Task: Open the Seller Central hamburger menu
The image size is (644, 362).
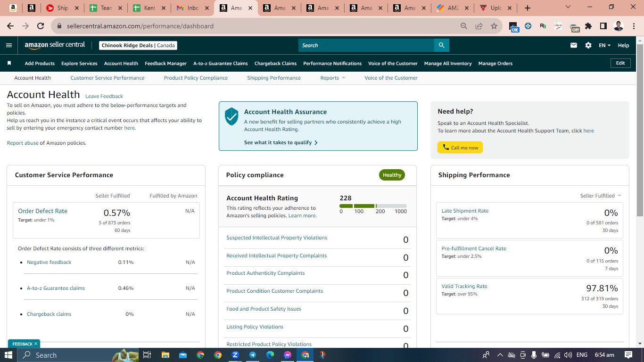Action: pyautogui.click(x=9, y=45)
